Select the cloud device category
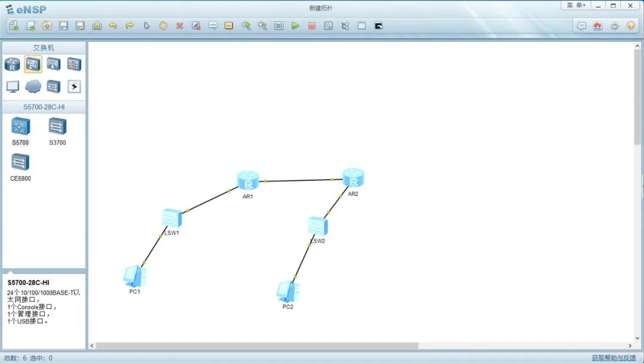The width and height of the screenshot is (644, 363). pos(33,87)
